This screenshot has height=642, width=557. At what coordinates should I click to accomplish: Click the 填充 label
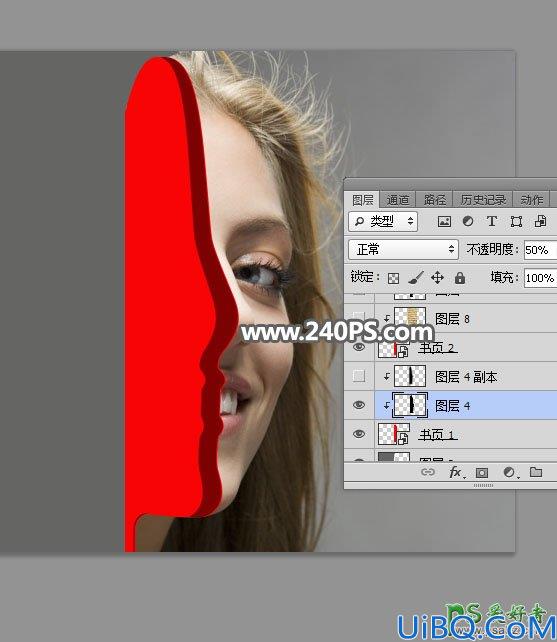pyautogui.click(x=505, y=278)
